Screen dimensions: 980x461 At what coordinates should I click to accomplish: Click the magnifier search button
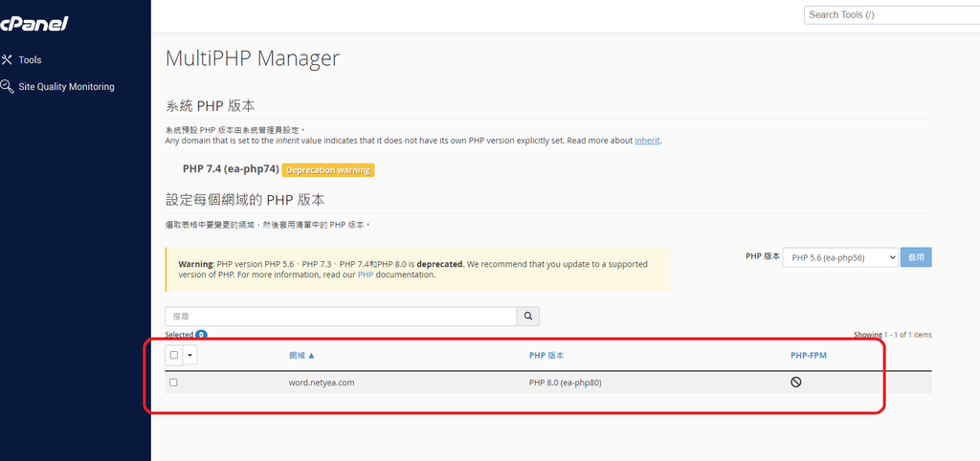(528, 317)
